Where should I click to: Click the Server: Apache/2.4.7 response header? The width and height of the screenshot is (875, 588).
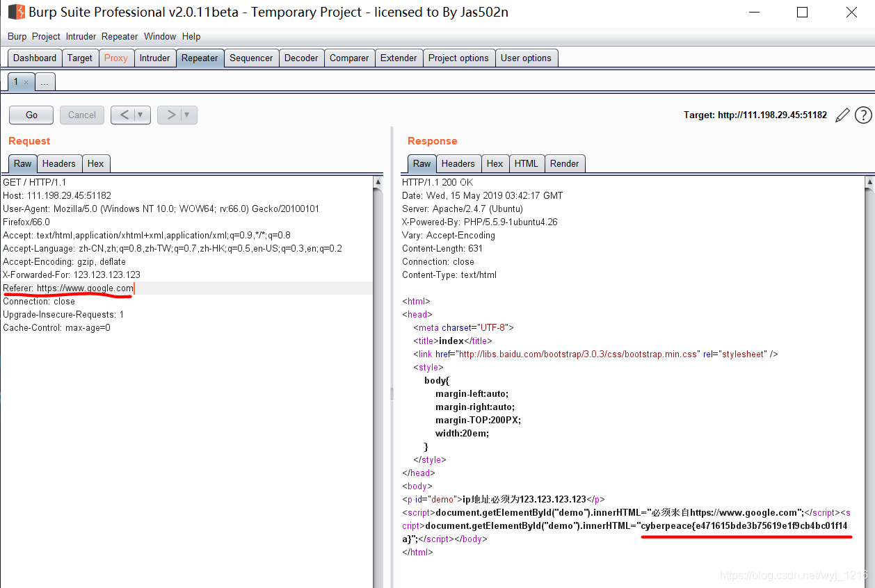463,209
